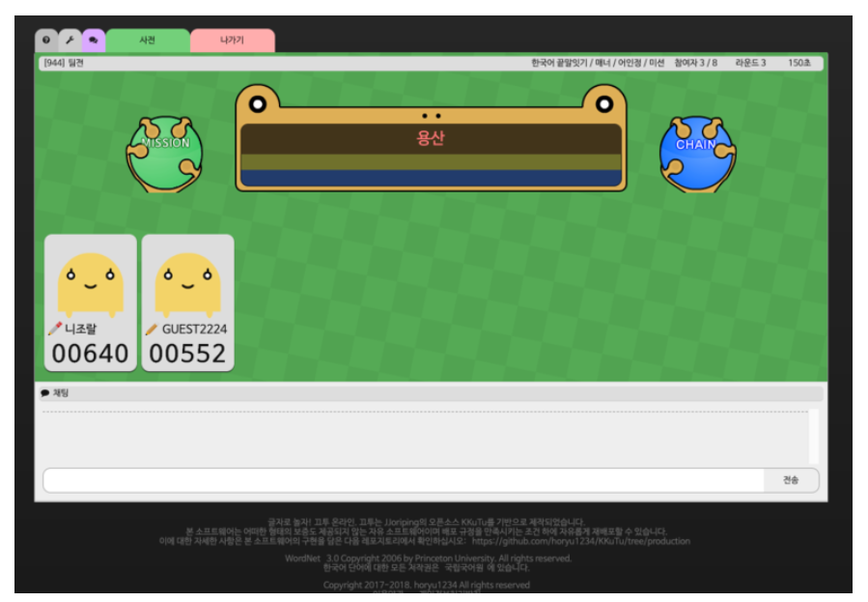Click score 00552
This screenshot has width=868, height=602.
click(187, 354)
